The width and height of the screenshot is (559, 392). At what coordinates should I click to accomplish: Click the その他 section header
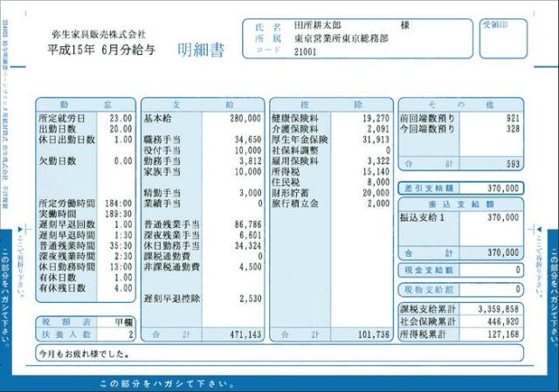click(460, 105)
